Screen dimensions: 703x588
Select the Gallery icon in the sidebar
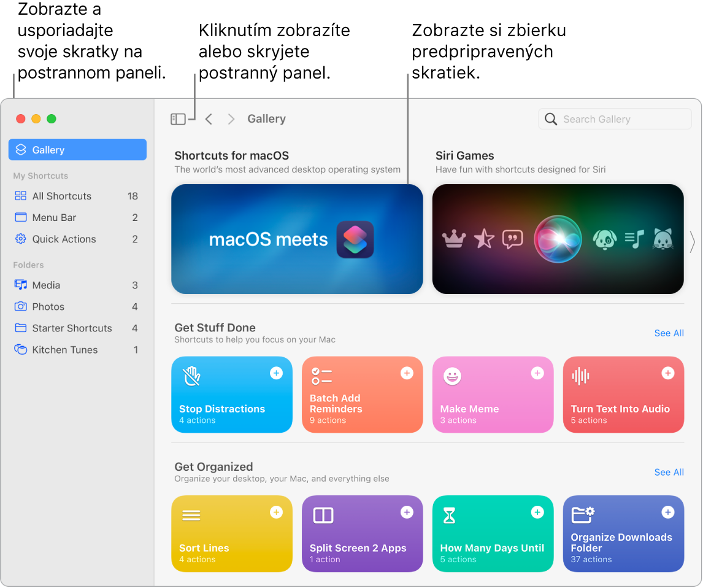coord(20,149)
